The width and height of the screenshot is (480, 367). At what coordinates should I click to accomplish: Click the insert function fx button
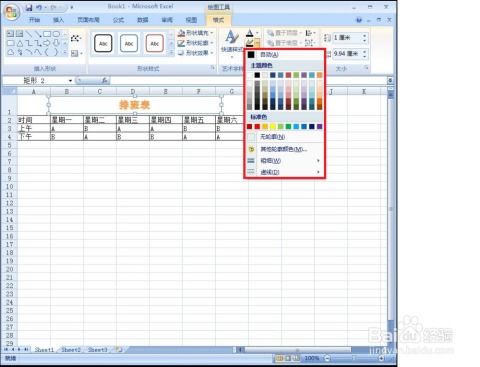click(x=104, y=81)
